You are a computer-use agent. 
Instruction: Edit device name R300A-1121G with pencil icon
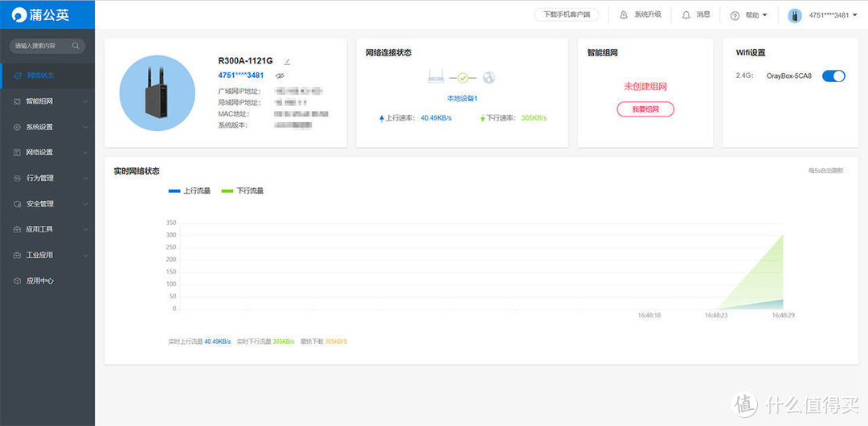pyautogui.click(x=287, y=62)
